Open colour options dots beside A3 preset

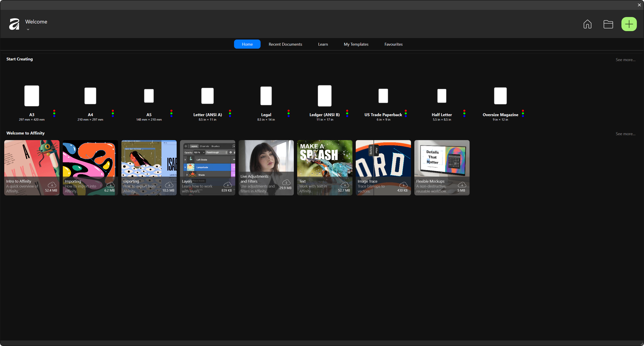point(54,113)
